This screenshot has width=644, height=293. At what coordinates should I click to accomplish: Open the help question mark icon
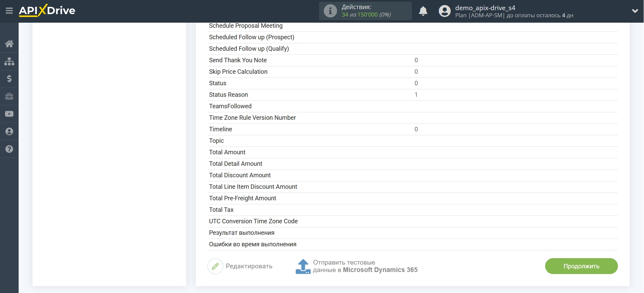click(9, 149)
